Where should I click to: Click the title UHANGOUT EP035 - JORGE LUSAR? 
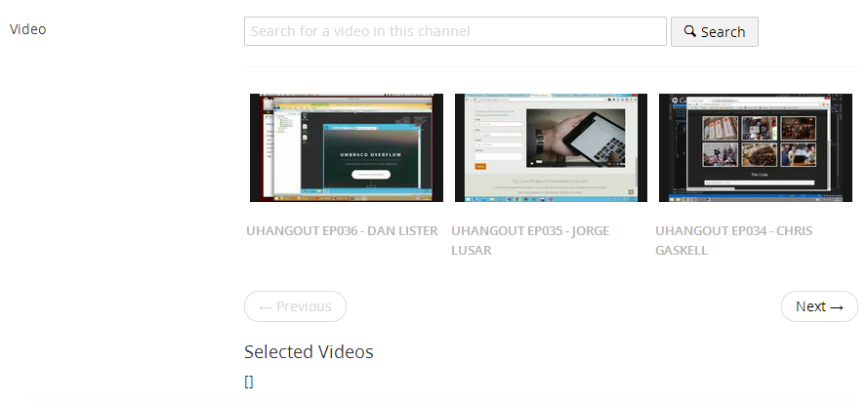click(x=530, y=240)
